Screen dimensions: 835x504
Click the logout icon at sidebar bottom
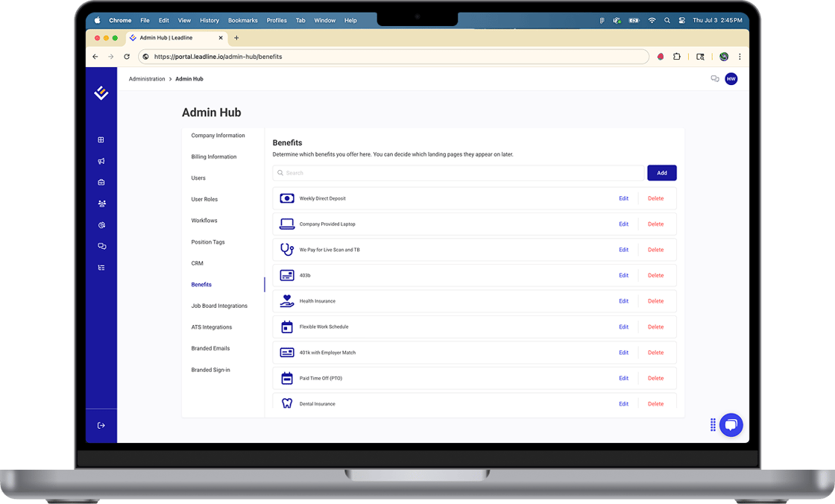coord(101,425)
